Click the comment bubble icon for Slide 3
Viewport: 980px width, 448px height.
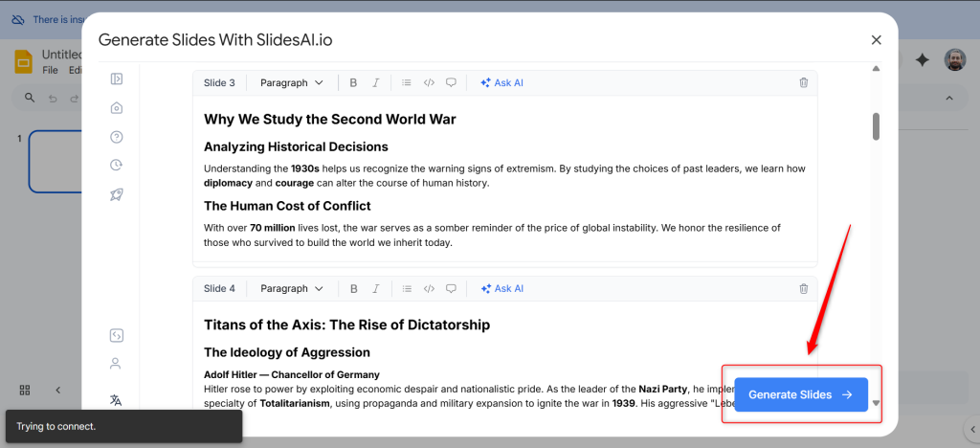451,82
